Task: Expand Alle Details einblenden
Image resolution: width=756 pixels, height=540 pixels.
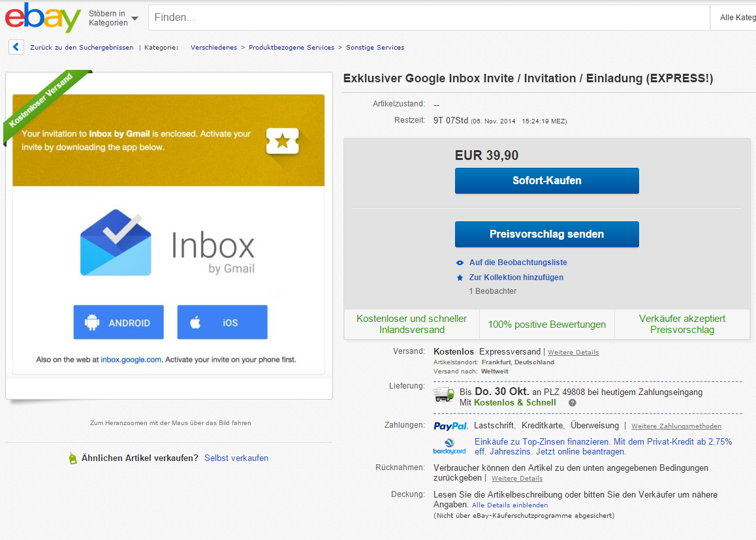Action: (x=510, y=505)
